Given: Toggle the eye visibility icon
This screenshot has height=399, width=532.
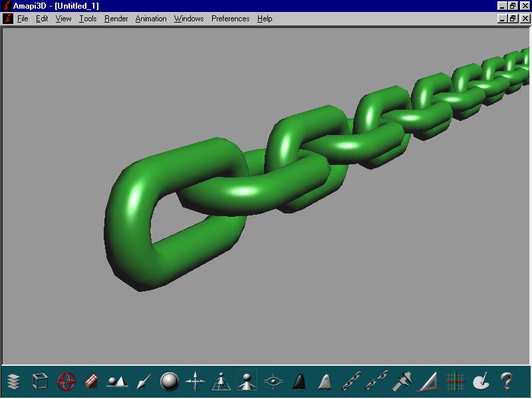Looking at the screenshot, I should (x=273, y=381).
